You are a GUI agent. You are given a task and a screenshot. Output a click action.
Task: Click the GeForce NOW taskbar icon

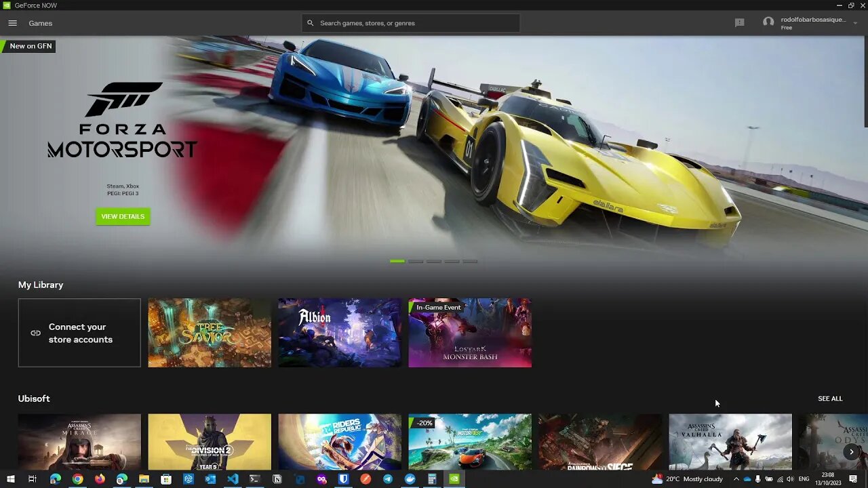coord(454,479)
